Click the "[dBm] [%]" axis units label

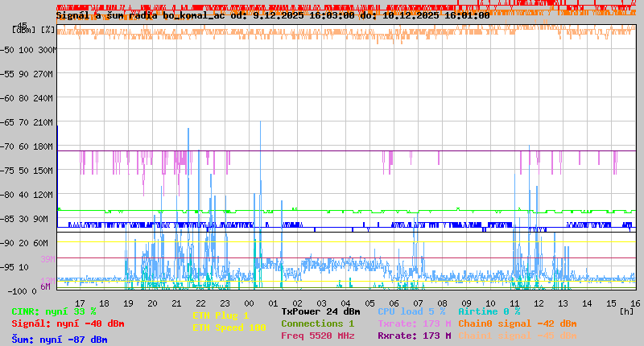tap(33, 30)
